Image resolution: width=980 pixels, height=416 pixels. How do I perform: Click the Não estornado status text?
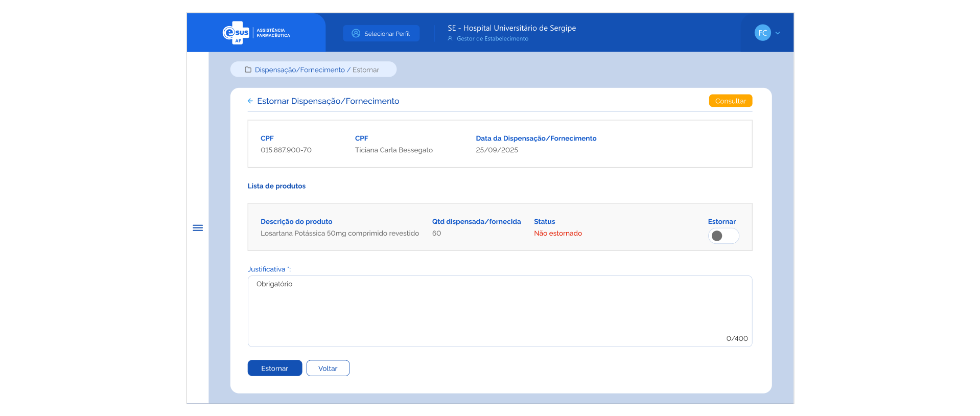pyautogui.click(x=557, y=234)
